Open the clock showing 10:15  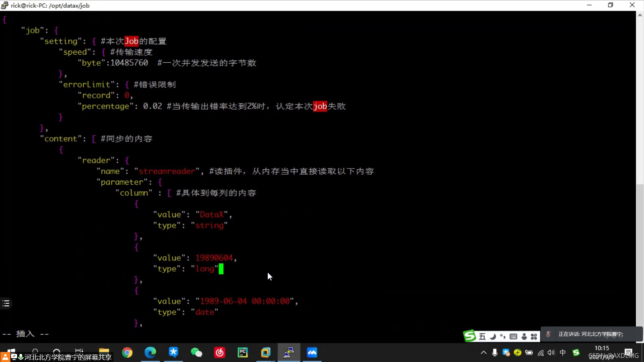click(602, 348)
